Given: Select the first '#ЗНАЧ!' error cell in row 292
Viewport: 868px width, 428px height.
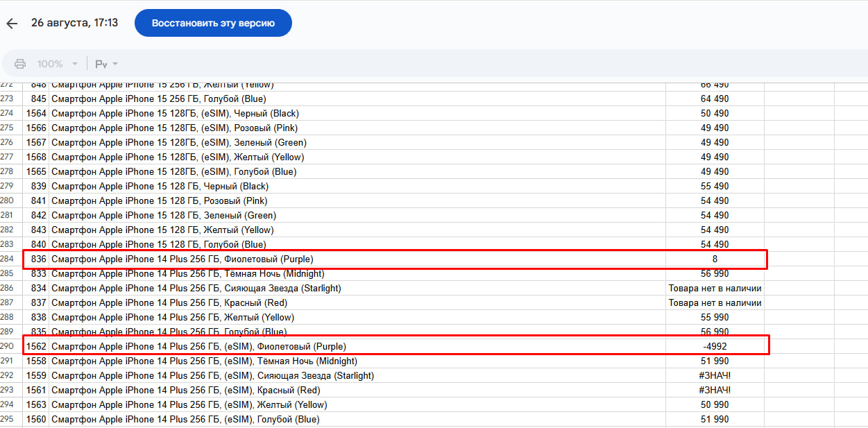Looking at the screenshot, I should click(x=715, y=375).
